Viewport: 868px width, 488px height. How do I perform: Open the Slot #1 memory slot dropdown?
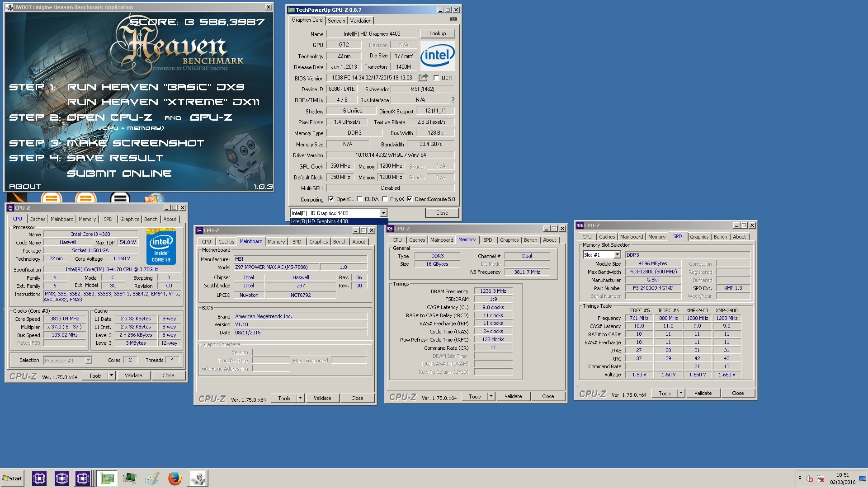pos(617,255)
